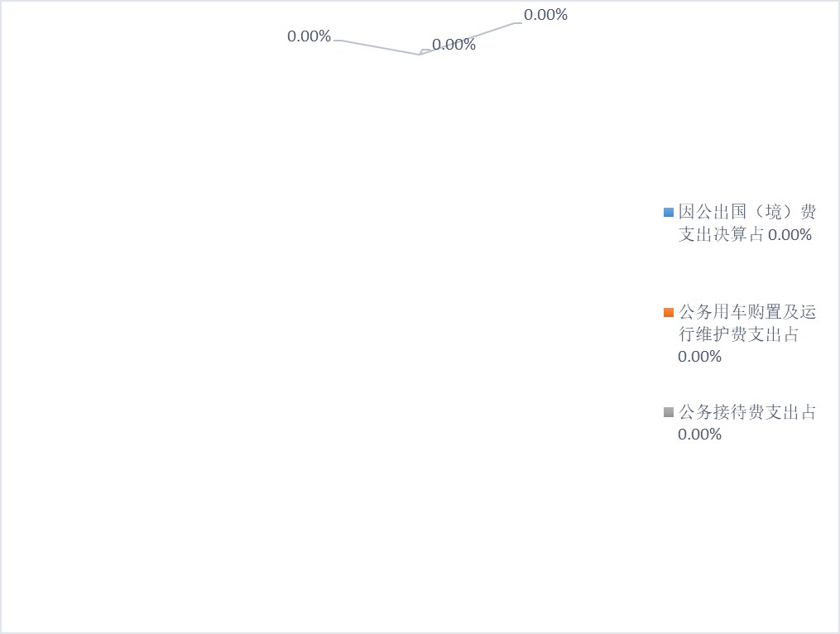Click 0.00% under 公务接待费支出占
This screenshot has height=634, width=840.
coord(699,435)
